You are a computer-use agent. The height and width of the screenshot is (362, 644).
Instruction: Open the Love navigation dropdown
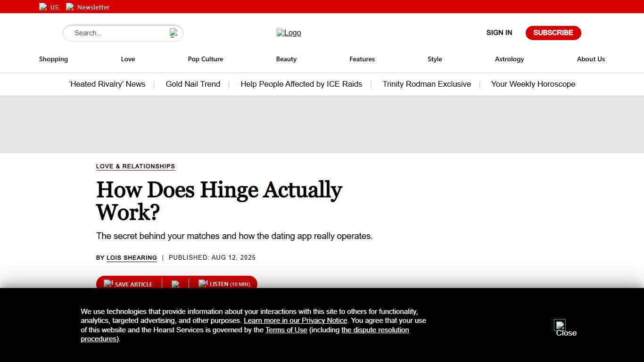pyautogui.click(x=128, y=59)
